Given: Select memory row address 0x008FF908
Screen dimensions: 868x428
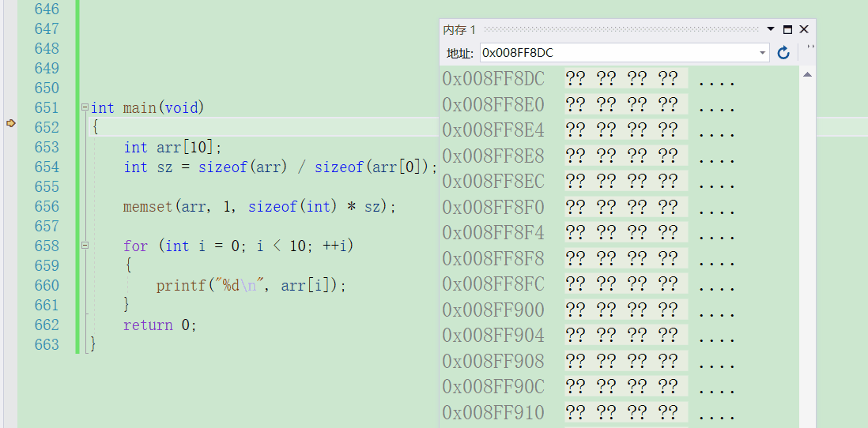Looking at the screenshot, I should click(x=493, y=362).
